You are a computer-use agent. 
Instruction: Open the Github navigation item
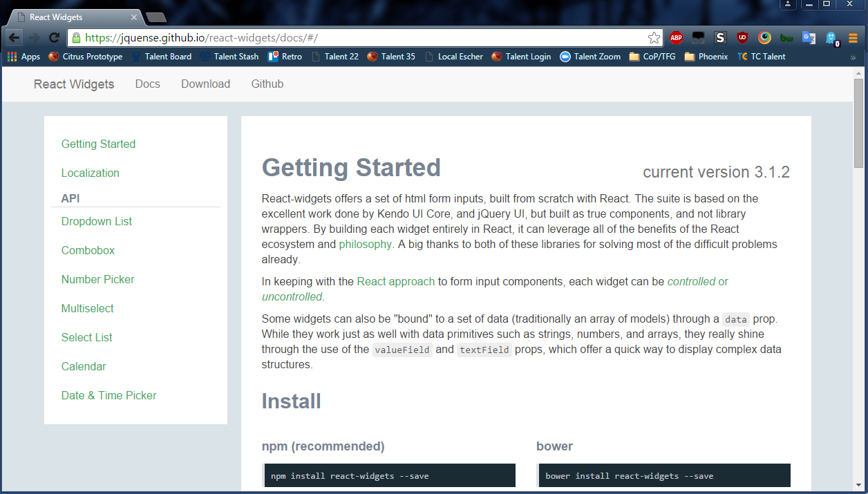click(267, 84)
